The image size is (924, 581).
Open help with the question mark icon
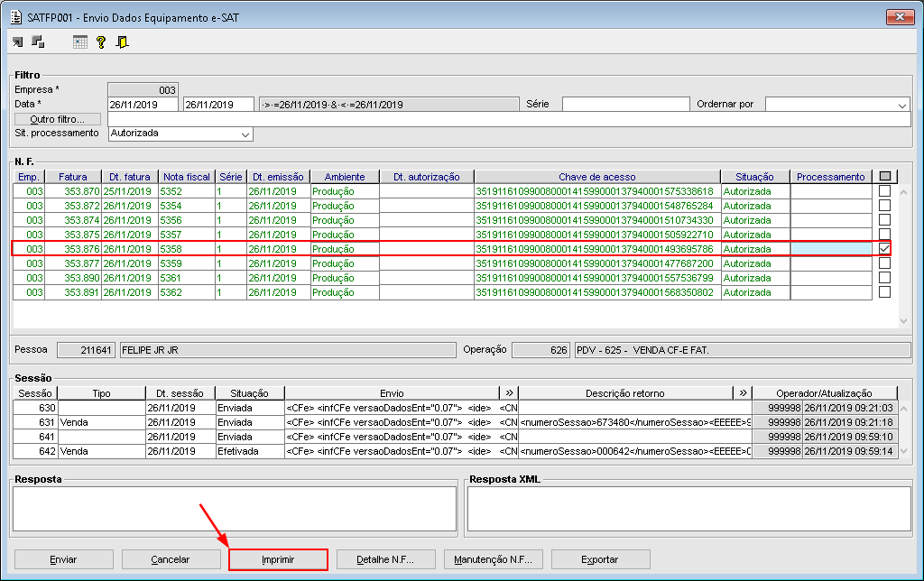click(101, 41)
